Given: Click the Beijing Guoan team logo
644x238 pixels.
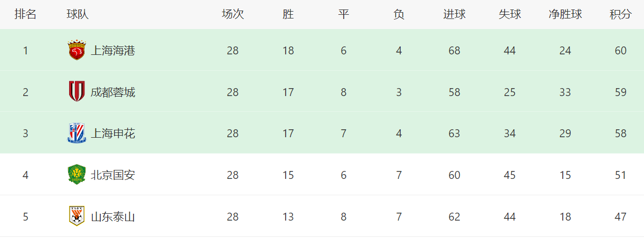Looking at the screenshot, I should click(77, 175).
